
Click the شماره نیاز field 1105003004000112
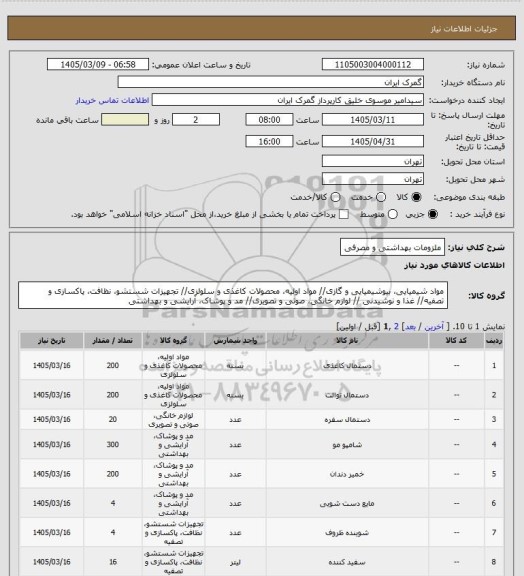coord(373,64)
